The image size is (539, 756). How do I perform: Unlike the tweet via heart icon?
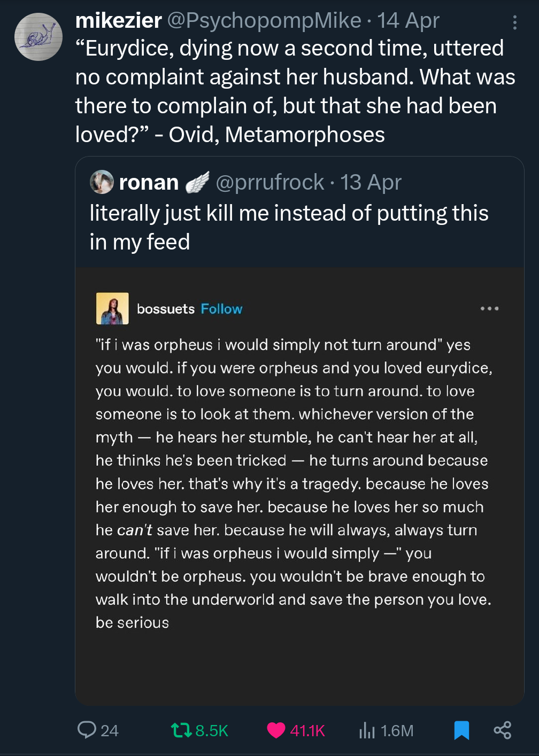click(x=276, y=730)
